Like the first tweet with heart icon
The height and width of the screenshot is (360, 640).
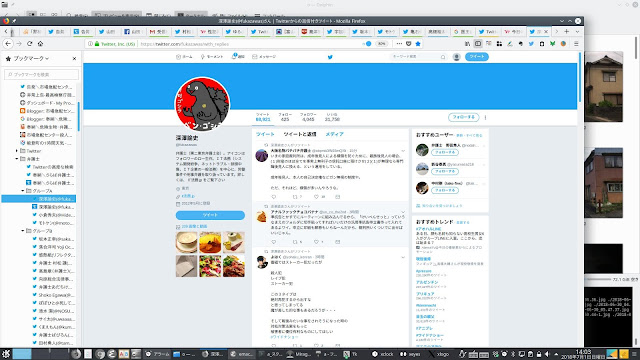(x=316, y=197)
